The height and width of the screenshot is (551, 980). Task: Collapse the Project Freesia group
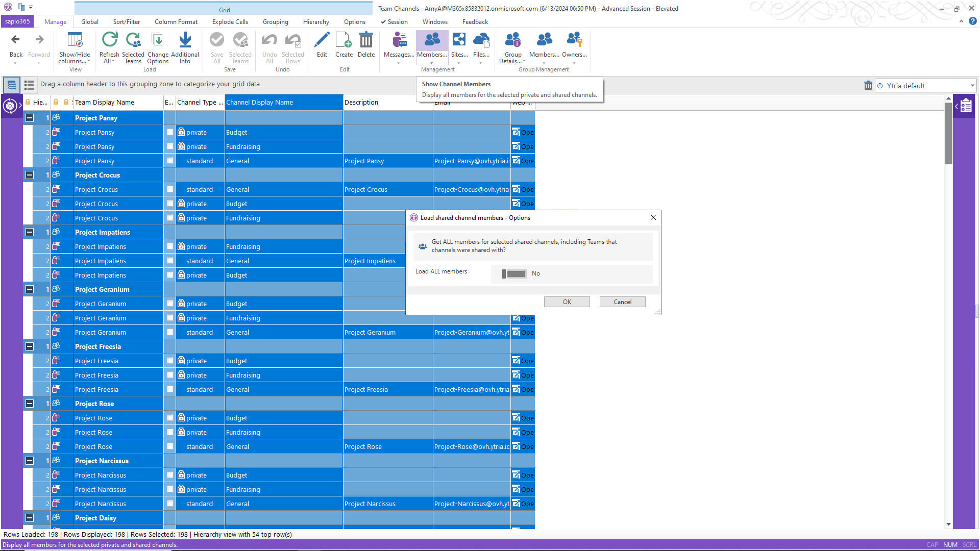(30, 346)
